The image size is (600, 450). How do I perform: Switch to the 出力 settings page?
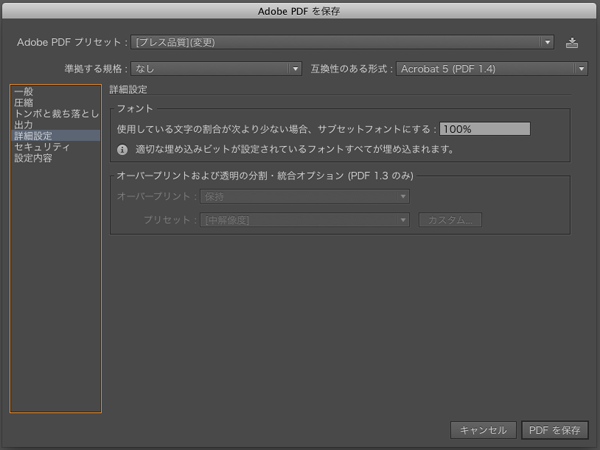coord(24,125)
